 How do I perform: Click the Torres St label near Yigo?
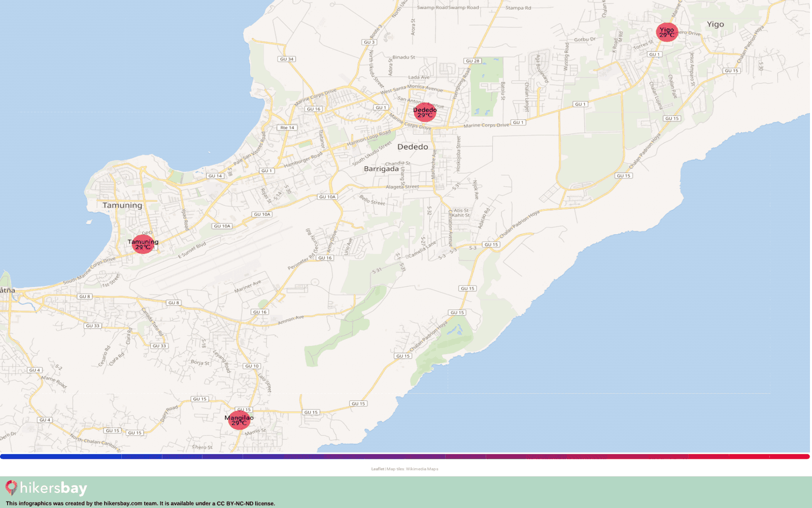(643, 45)
